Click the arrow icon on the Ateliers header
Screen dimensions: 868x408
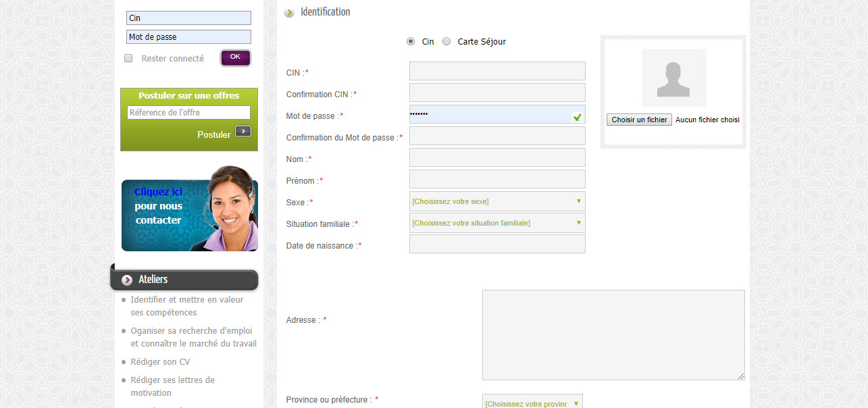[126, 279]
